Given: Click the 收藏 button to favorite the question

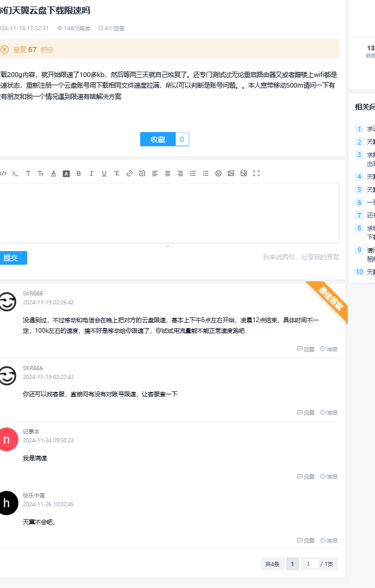Looking at the screenshot, I should pos(158,139).
